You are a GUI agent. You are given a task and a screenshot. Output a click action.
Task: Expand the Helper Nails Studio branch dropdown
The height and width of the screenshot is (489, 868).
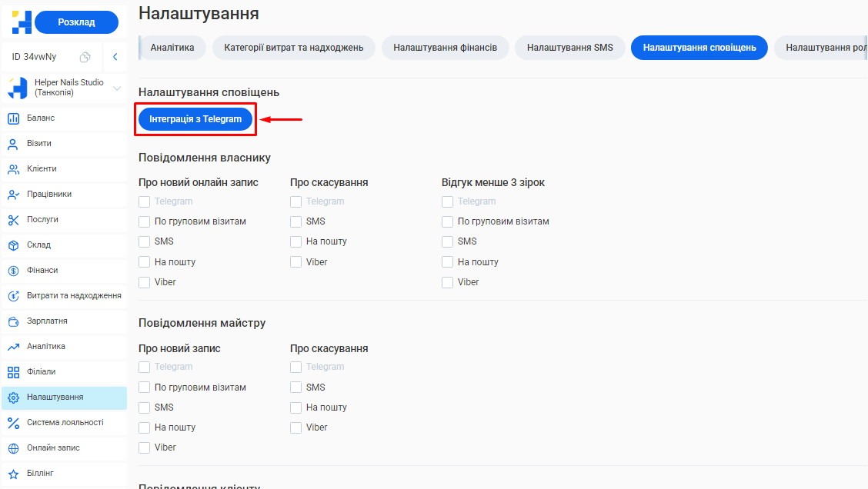click(x=117, y=88)
